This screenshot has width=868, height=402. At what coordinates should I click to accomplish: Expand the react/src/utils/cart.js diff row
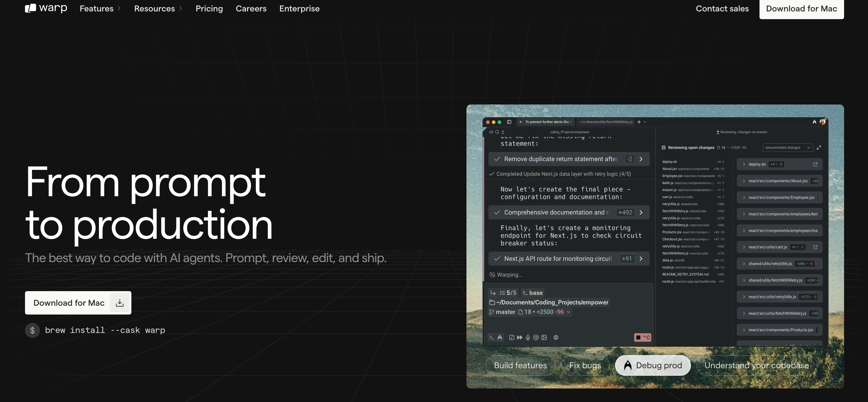click(744, 247)
